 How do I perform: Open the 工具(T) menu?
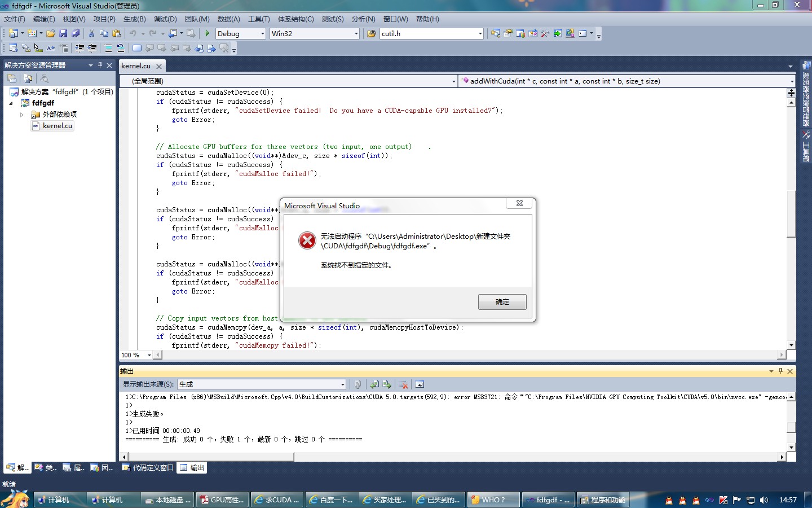pyautogui.click(x=259, y=19)
